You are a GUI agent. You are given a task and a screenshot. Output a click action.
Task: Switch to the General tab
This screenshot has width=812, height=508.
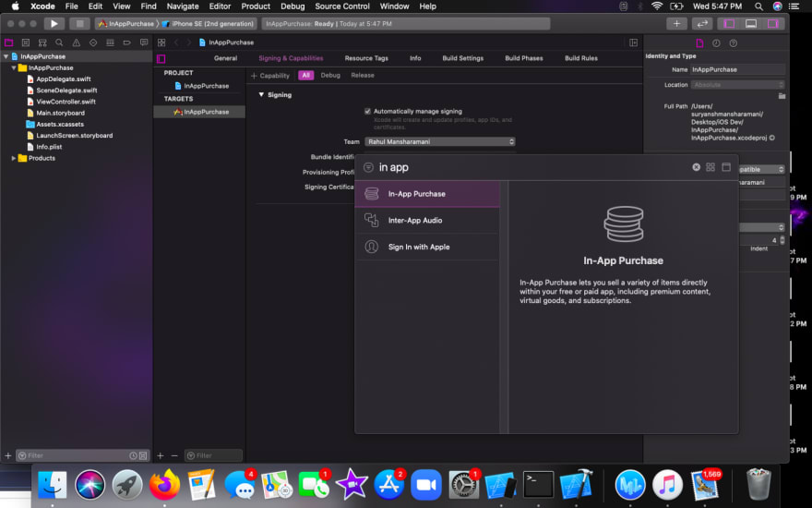pos(225,58)
